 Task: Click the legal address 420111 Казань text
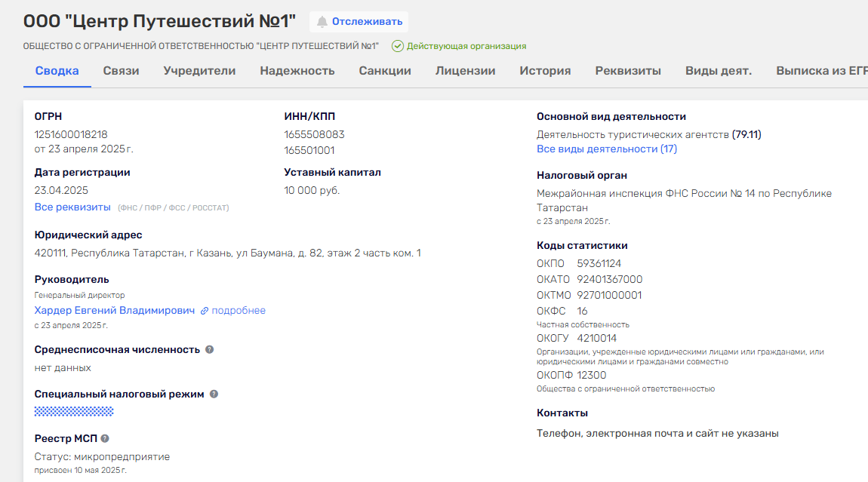[227, 253]
